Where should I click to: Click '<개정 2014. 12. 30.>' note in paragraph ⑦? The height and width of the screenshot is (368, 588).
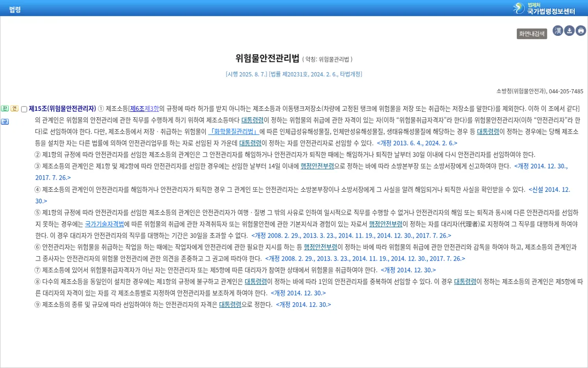coord(408,270)
